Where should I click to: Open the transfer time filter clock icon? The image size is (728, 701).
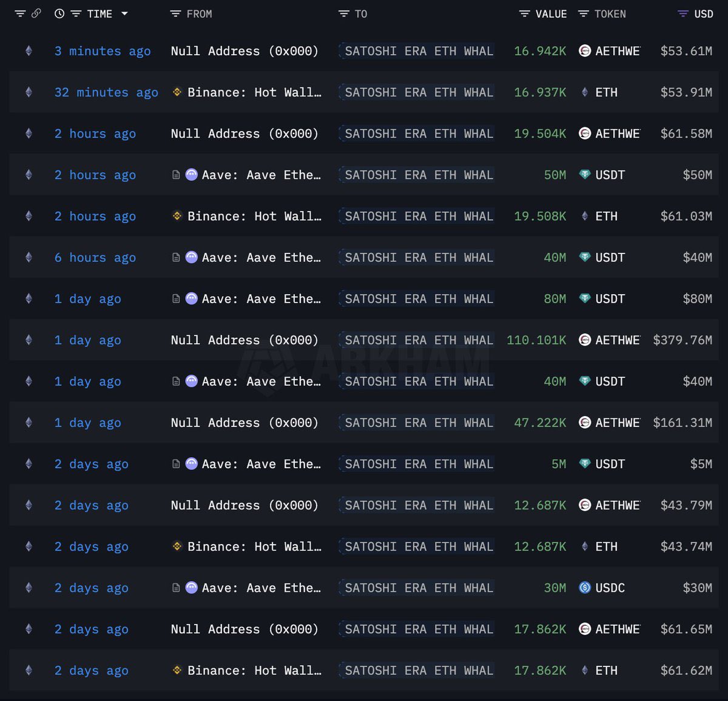(x=59, y=13)
